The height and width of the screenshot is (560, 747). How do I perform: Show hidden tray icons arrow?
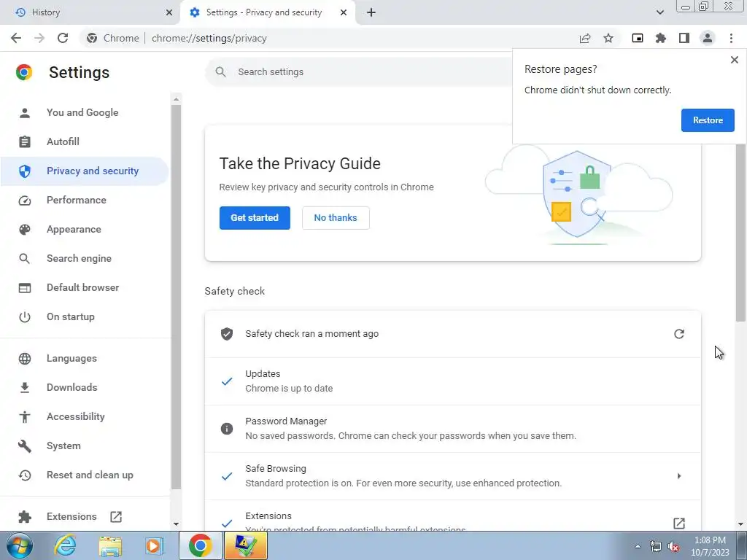coord(638,546)
